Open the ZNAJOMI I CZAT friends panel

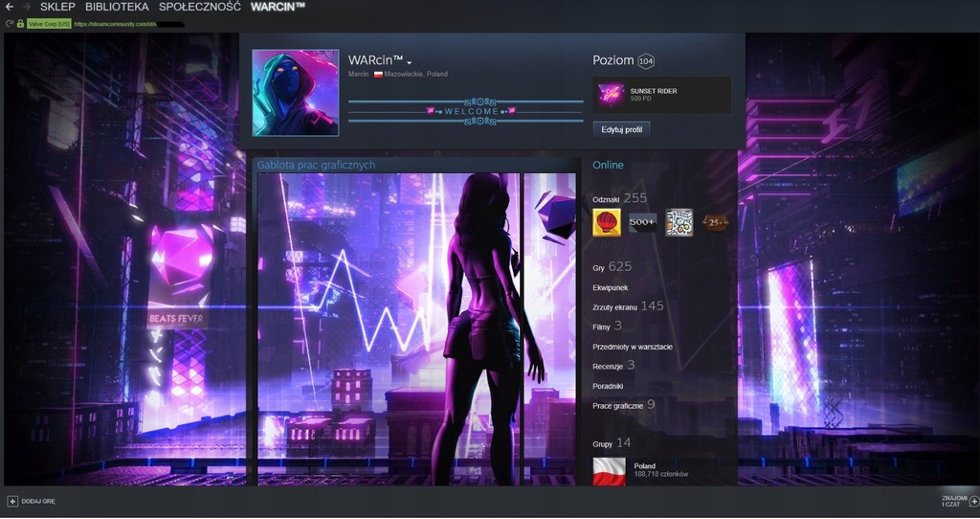click(x=954, y=501)
